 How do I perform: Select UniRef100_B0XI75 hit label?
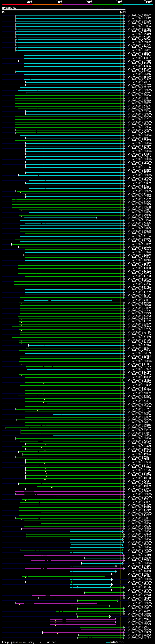[139, 587]
